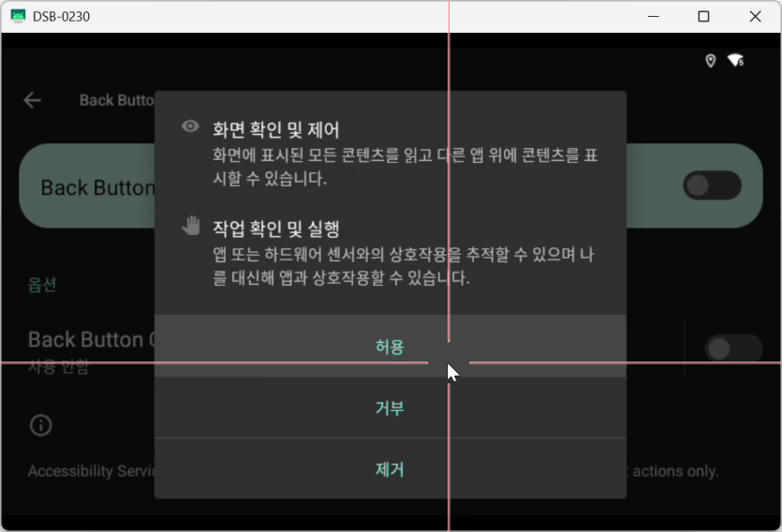This screenshot has height=532, width=782.
Task: Click the 사용 안함 status text
Action: (58, 366)
